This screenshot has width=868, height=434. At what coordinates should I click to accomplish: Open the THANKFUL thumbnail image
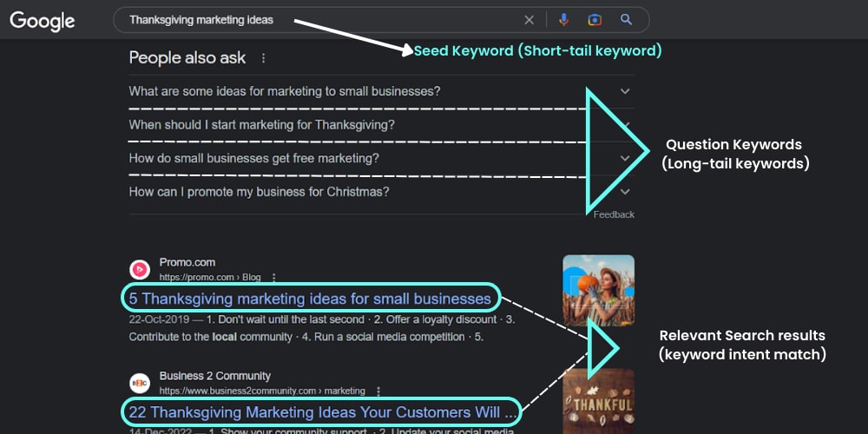coord(598,401)
